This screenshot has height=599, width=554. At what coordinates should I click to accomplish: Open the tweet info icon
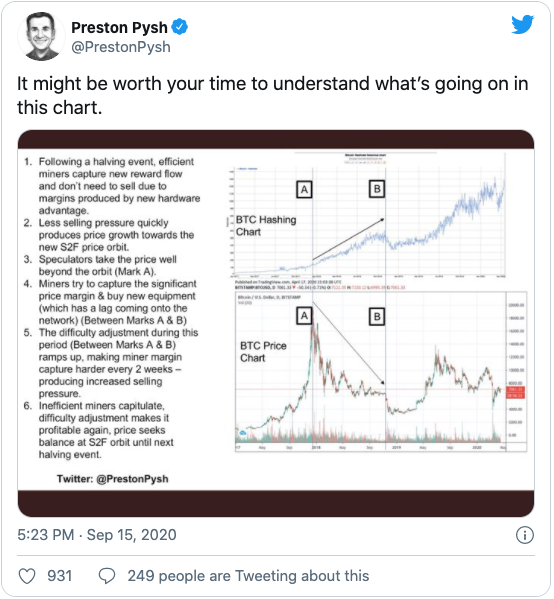pos(525,535)
